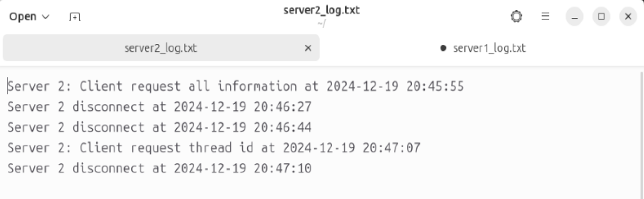Viewport: 644px width, 199px height.
Task: Click the server2_log.txt header title
Action: click(322, 10)
